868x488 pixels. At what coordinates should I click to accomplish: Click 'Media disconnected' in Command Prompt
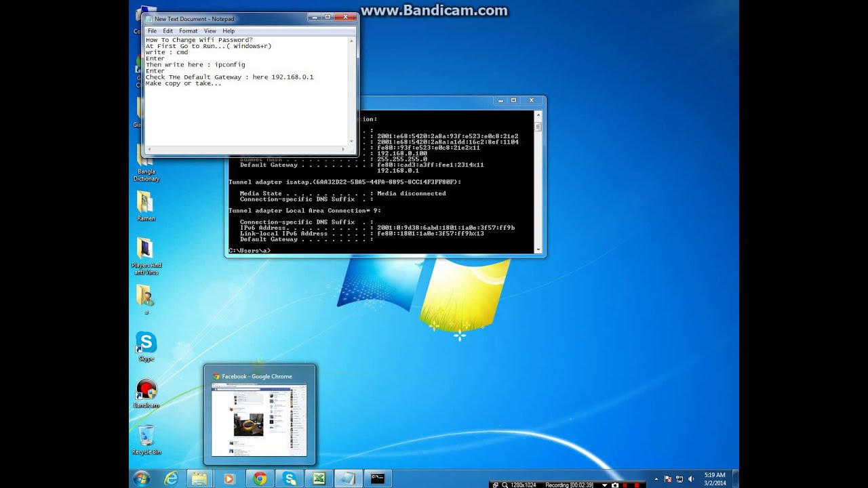[x=412, y=193]
